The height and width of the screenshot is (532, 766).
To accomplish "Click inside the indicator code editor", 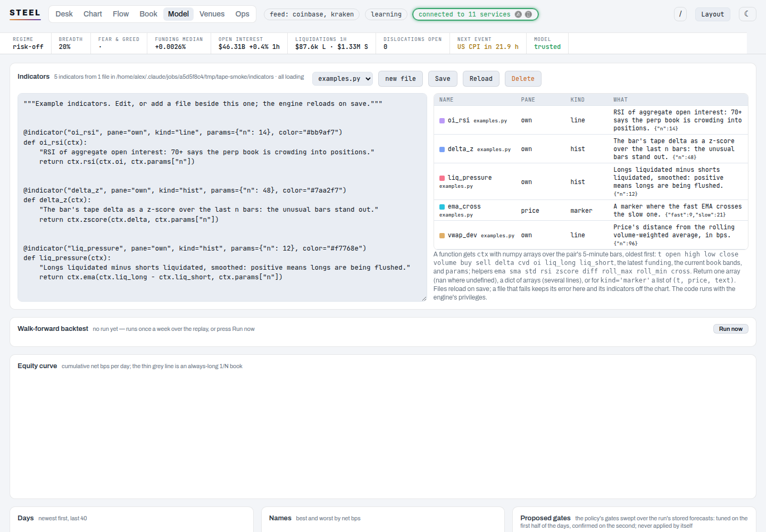I will (222, 197).
